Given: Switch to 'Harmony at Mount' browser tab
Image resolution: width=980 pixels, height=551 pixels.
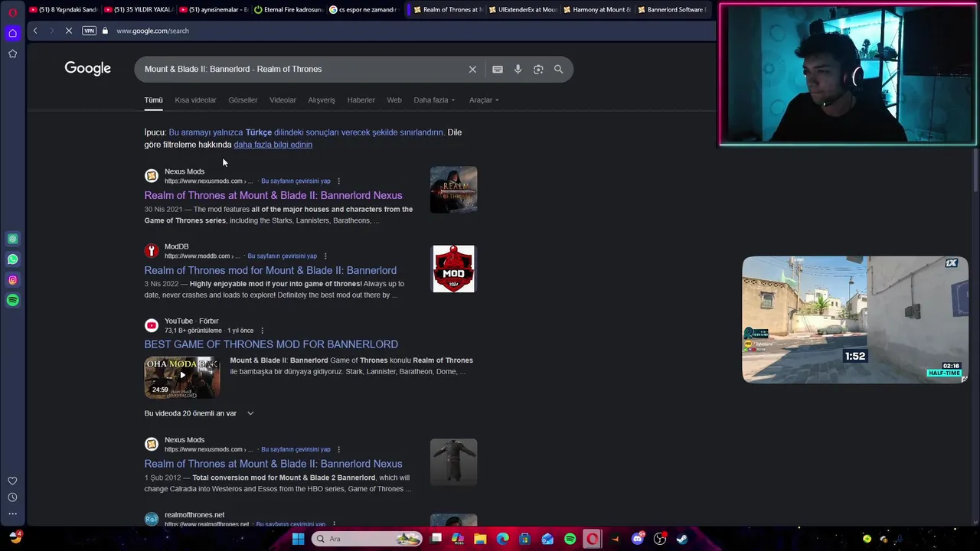Looking at the screenshot, I should pyautogui.click(x=597, y=10).
